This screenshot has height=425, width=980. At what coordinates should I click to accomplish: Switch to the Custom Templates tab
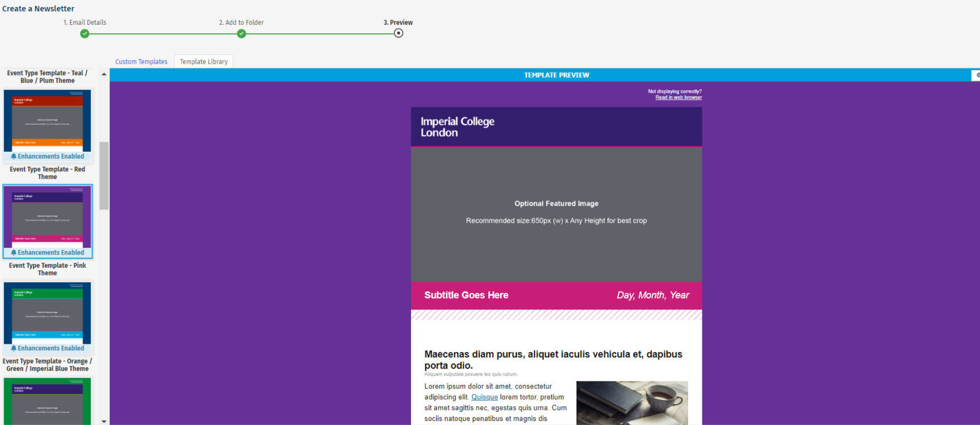click(x=141, y=62)
